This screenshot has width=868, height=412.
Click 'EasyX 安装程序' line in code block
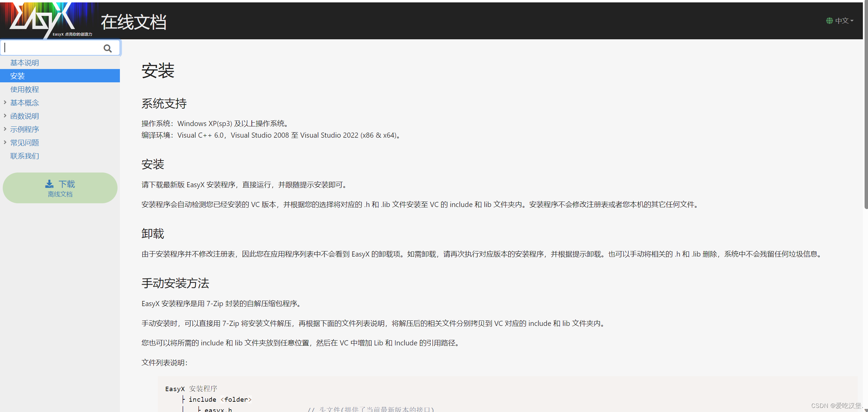pyautogui.click(x=191, y=388)
